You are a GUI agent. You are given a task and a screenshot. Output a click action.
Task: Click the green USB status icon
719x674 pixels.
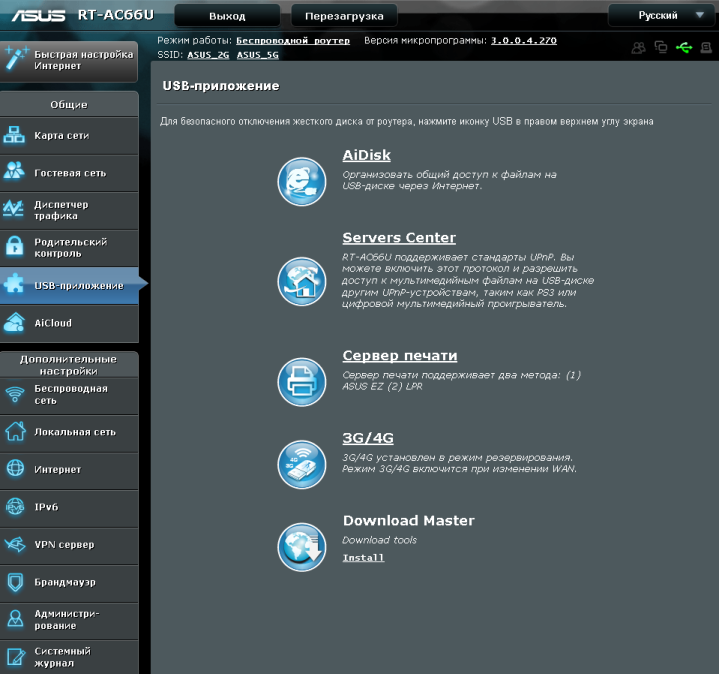pyautogui.click(x=684, y=47)
